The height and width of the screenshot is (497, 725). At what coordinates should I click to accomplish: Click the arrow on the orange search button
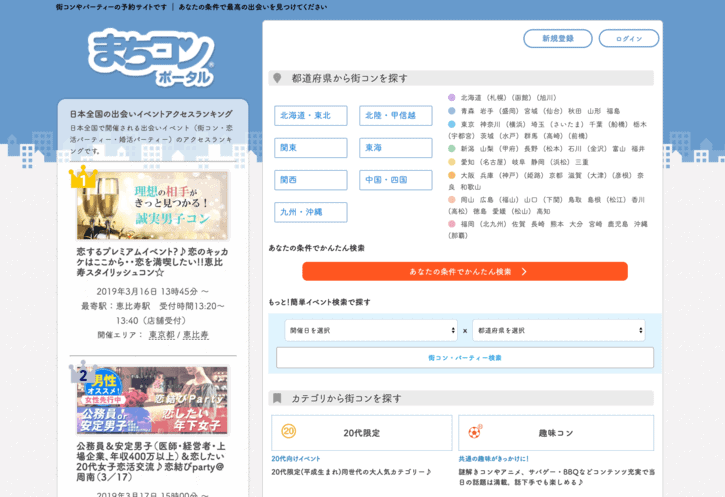[x=524, y=271]
